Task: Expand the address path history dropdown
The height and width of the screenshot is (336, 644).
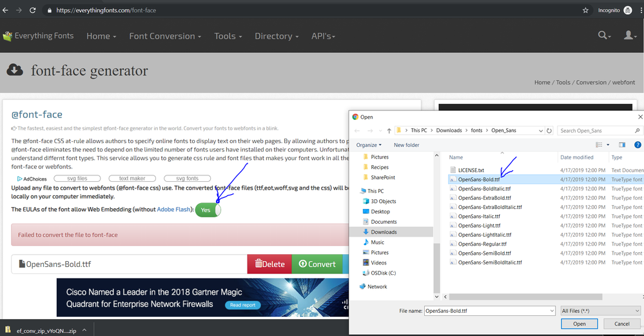Action: (x=540, y=131)
